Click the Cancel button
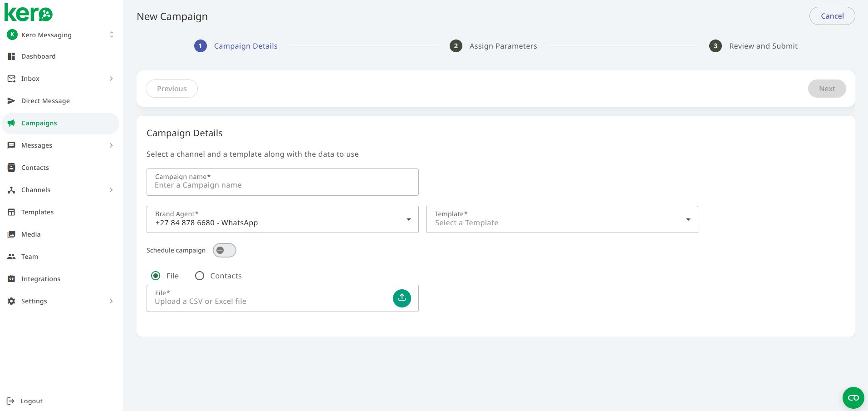868x411 pixels. 832,16
